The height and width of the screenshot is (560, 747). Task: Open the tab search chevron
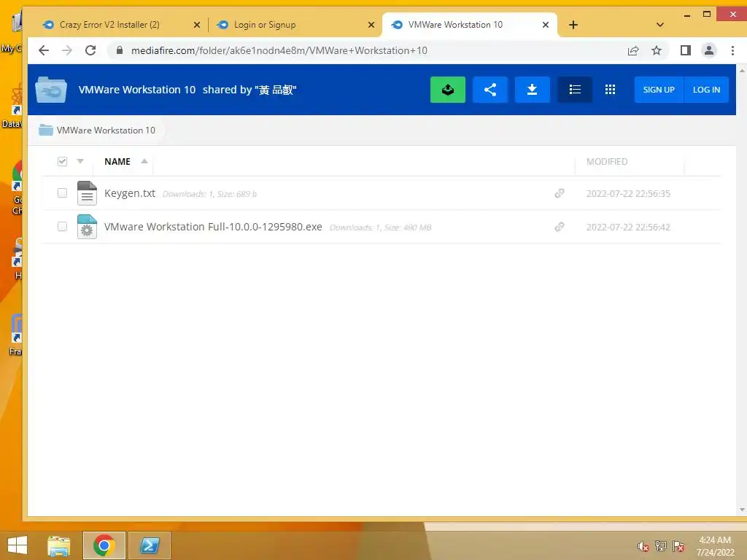[x=659, y=25]
